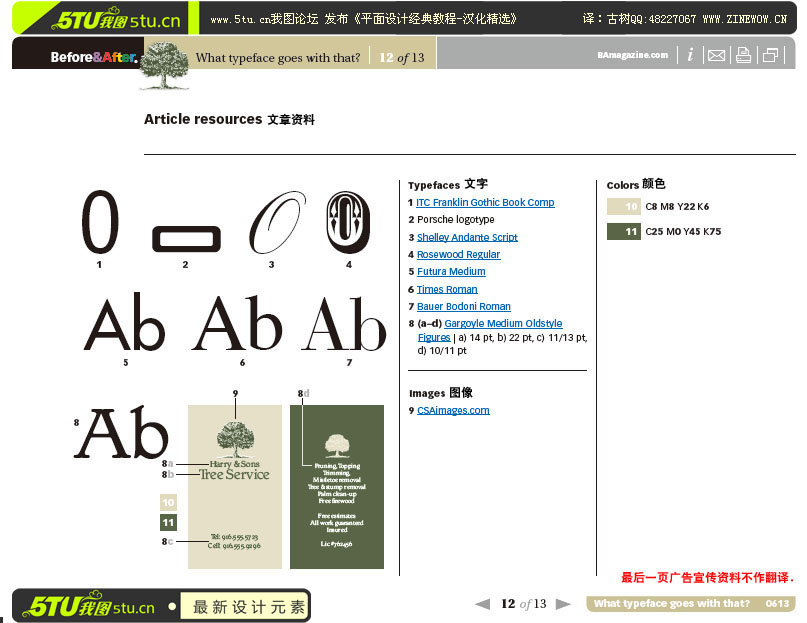Open Times Roman link
The width and height of the screenshot is (807, 623).
click(447, 289)
